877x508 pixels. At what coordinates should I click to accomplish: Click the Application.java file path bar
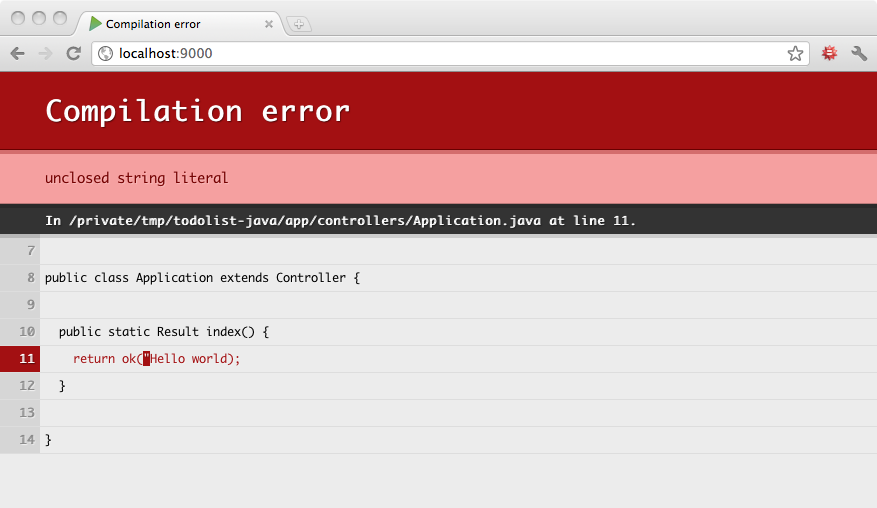coord(340,220)
